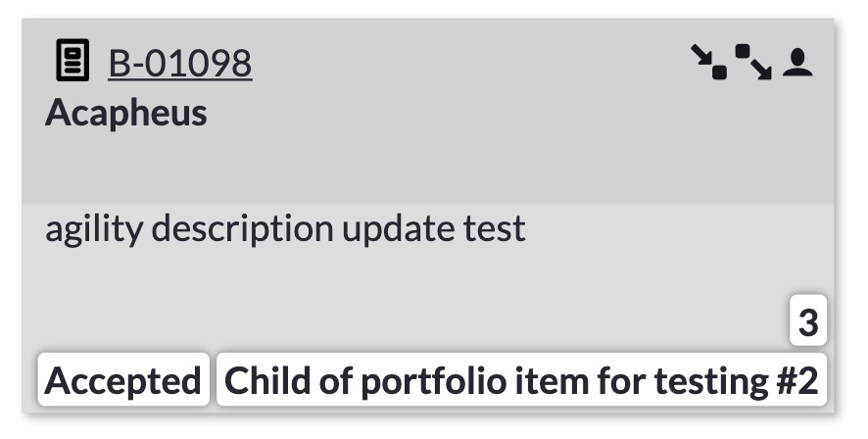868x439 pixels.
Task: Click the Accepted status badge
Action: [123, 380]
